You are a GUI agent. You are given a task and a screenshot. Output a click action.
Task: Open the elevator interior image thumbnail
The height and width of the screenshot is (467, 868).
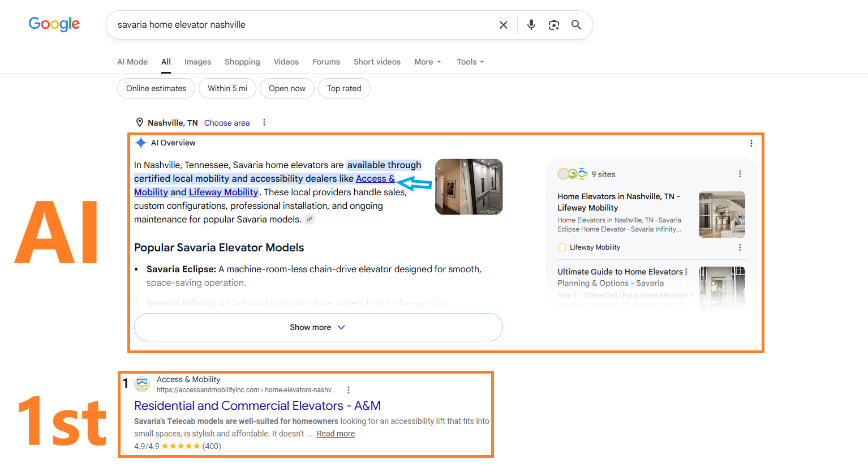click(x=469, y=187)
